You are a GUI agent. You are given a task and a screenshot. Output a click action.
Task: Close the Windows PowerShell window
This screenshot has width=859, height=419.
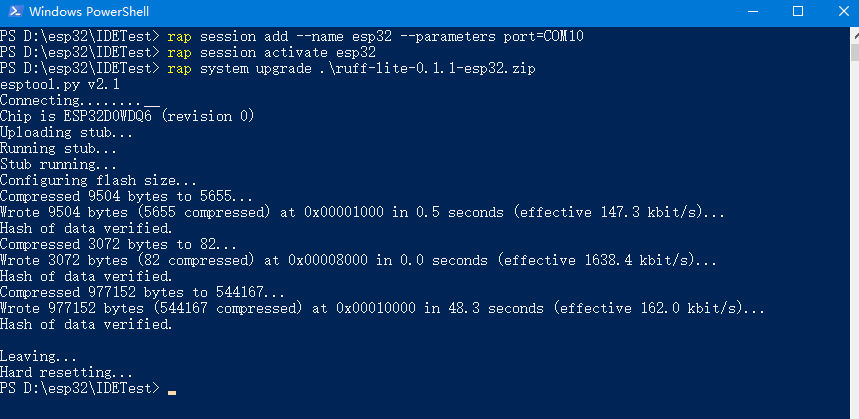843,12
